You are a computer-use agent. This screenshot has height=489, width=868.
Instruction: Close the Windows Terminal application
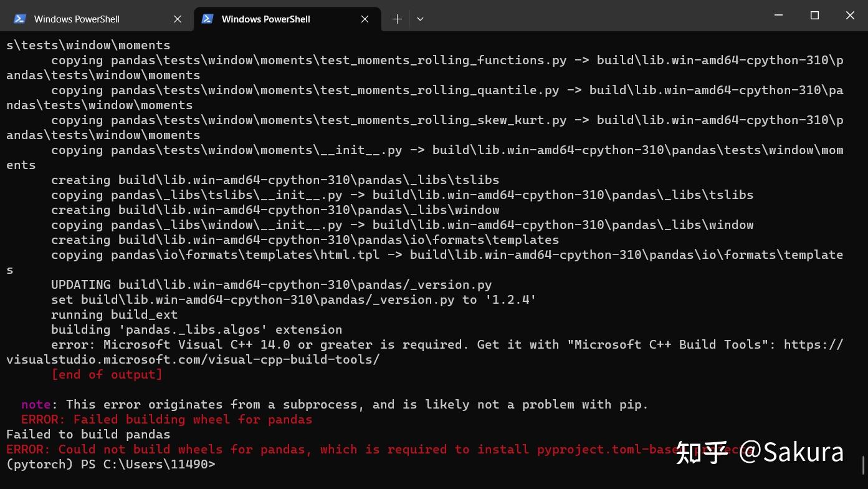click(850, 16)
